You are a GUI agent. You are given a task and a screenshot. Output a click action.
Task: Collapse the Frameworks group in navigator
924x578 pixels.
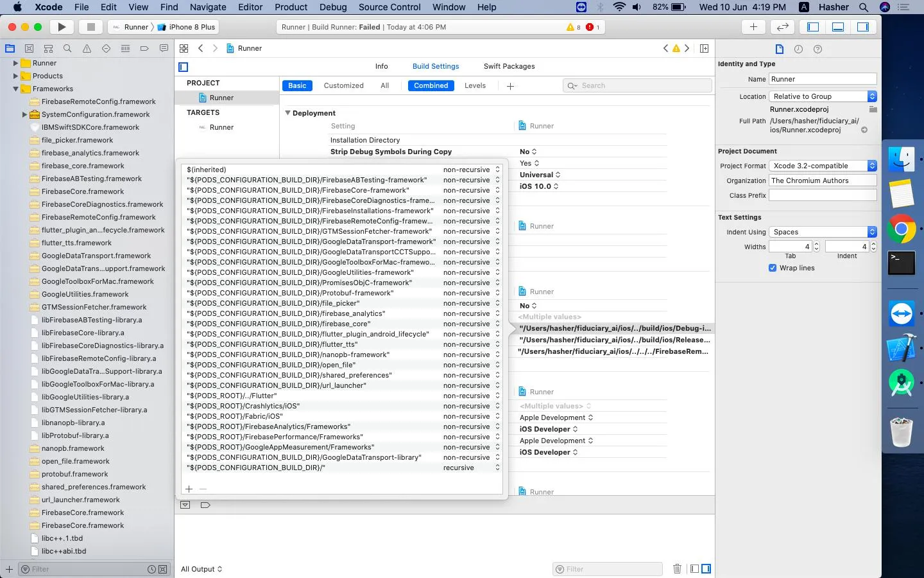pos(15,89)
